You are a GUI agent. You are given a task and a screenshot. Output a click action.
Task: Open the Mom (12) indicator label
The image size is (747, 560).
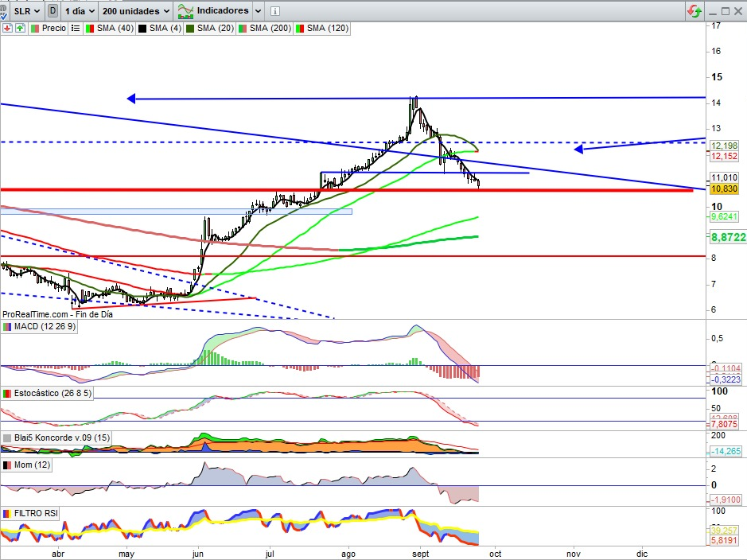(32, 465)
